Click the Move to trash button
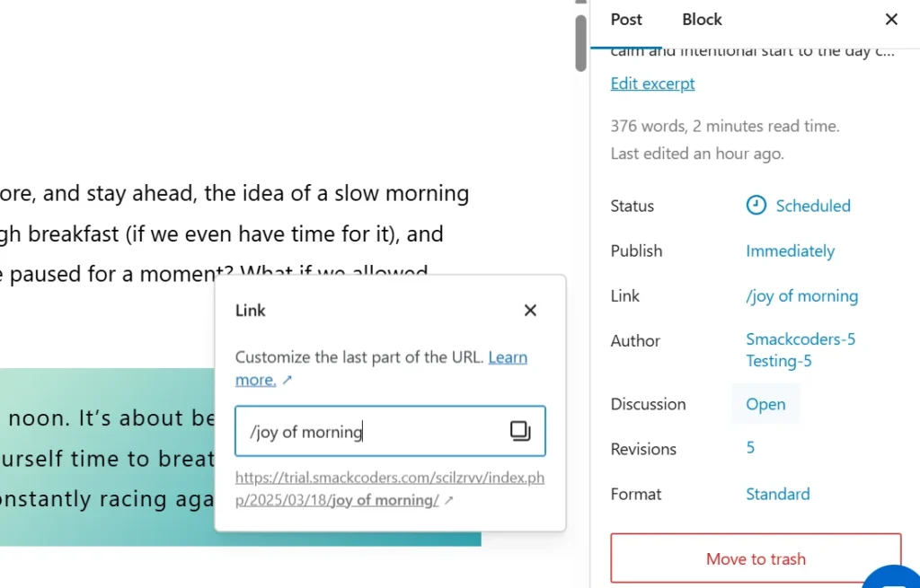 click(x=756, y=558)
